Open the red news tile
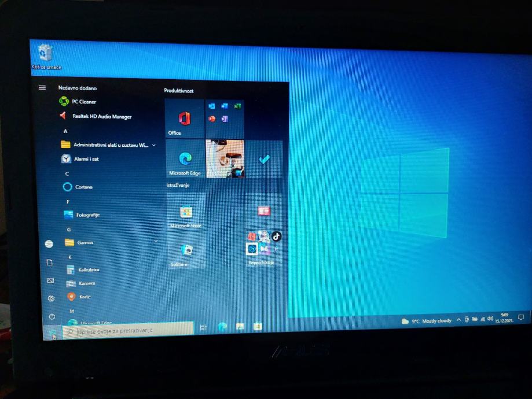This screenshot has height=399, width=532. [264, 212]
